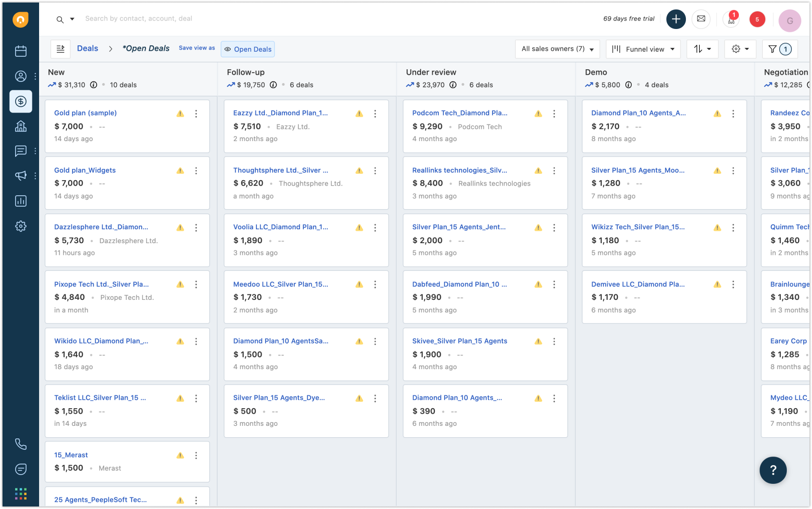The width and height of the screenshot is (812, 509).
Task: Open the Funnel view dropdown
Action: click(643, 49)
